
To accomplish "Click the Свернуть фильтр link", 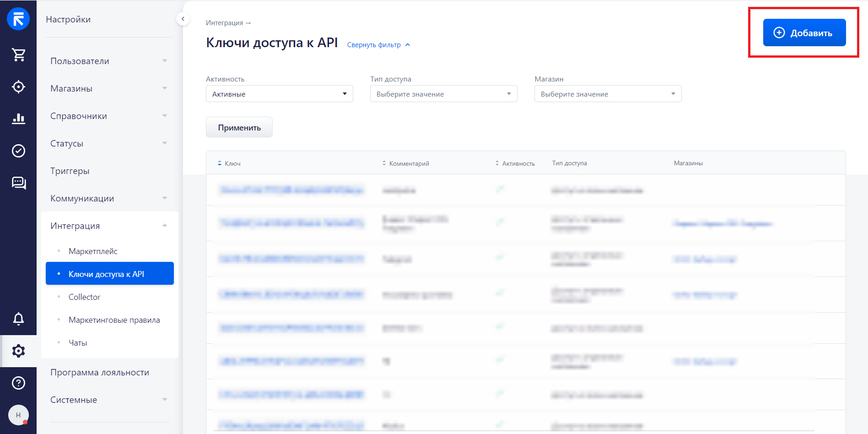I will click(x=378, y=45).
